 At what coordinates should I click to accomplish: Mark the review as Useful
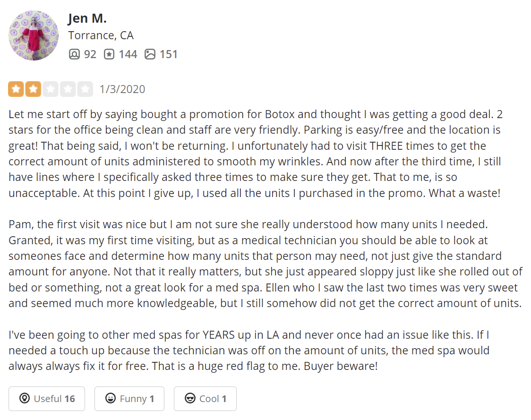pos(47,399)
